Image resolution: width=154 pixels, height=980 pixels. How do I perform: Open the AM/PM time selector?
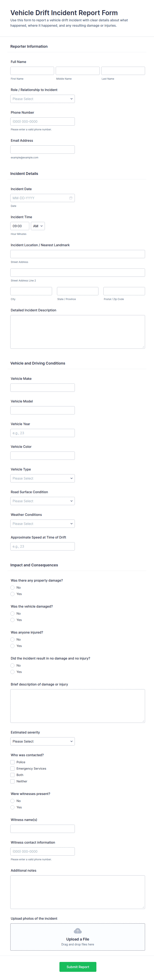coord(38,226)
